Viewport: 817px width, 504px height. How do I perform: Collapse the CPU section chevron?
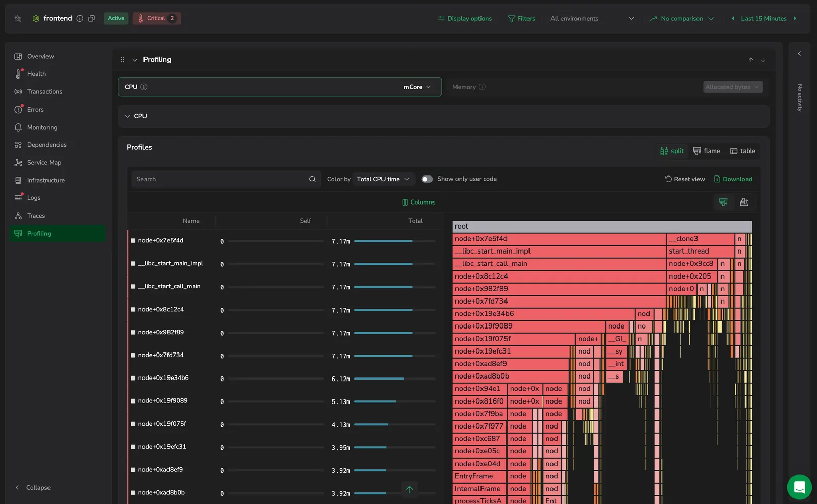click(x=127, y=116)
